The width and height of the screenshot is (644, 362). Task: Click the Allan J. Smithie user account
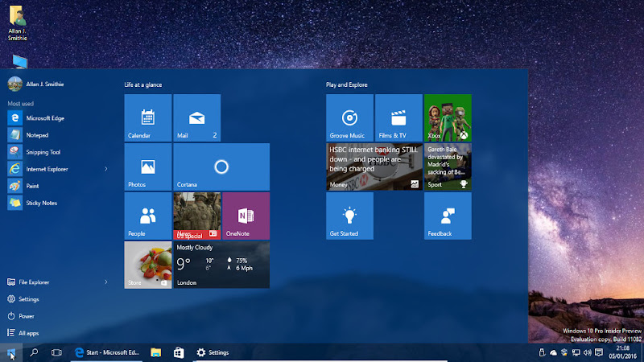[x=40, y=84]
